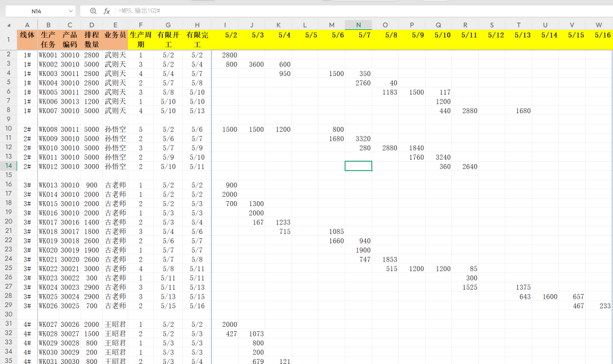Click the value 2760 in WK004 row
The width and height of the screenshot is (613, 364).
[x=363, y=83]
